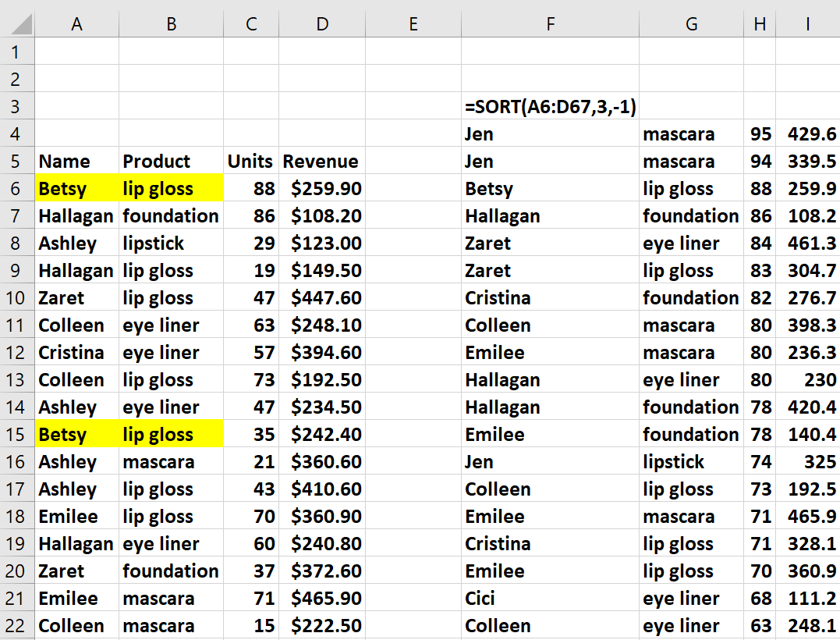Select the row 22 header
This screenshot has height=640, width=840.
(17, 625)
